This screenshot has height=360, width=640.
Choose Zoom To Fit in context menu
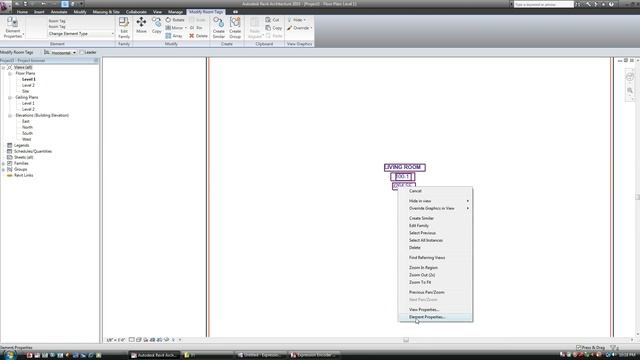click(x=436, y=282)
